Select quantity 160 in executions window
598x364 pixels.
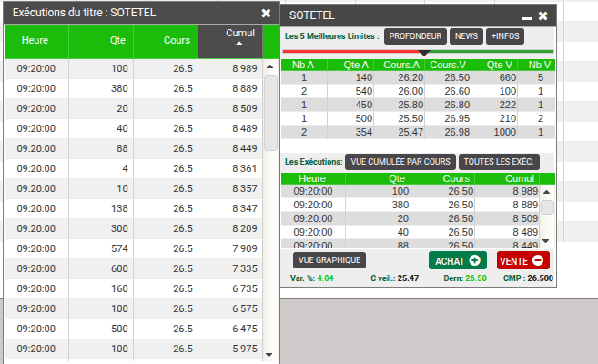pyautogui.click(x=119, y=288)
